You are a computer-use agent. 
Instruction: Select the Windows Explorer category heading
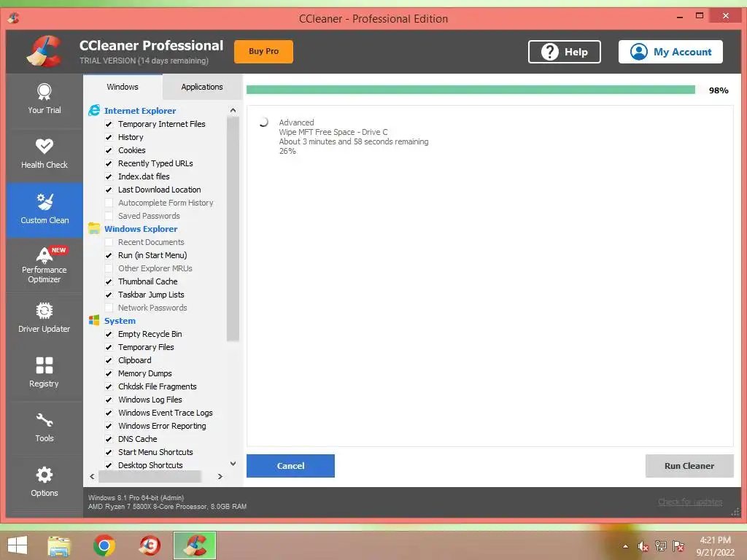(x=141, y=228)
